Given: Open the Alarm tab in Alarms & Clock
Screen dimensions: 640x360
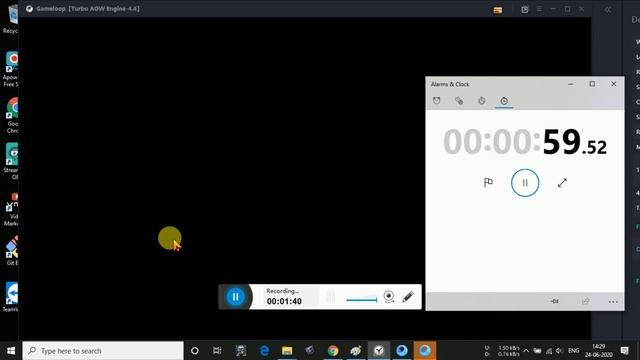Looking at the screenshot, I should pyautogui.click(x=437, y=100).
